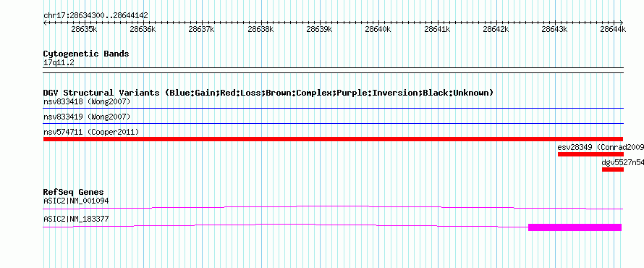Click the 28642k ruler tick label
The width and height of the screenshot is (644, 268).
496,29
